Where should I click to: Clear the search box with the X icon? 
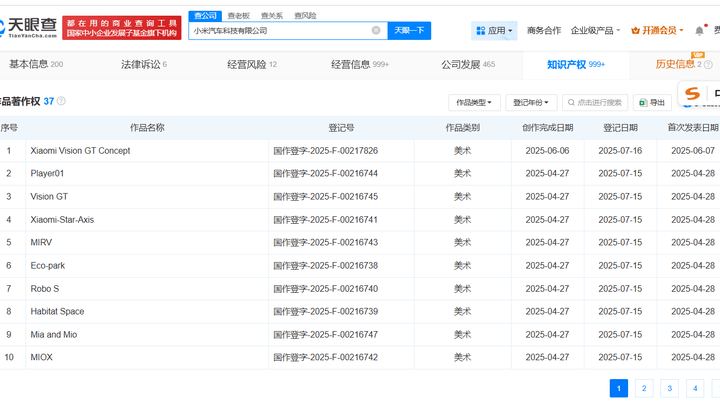tap(376, 30)
